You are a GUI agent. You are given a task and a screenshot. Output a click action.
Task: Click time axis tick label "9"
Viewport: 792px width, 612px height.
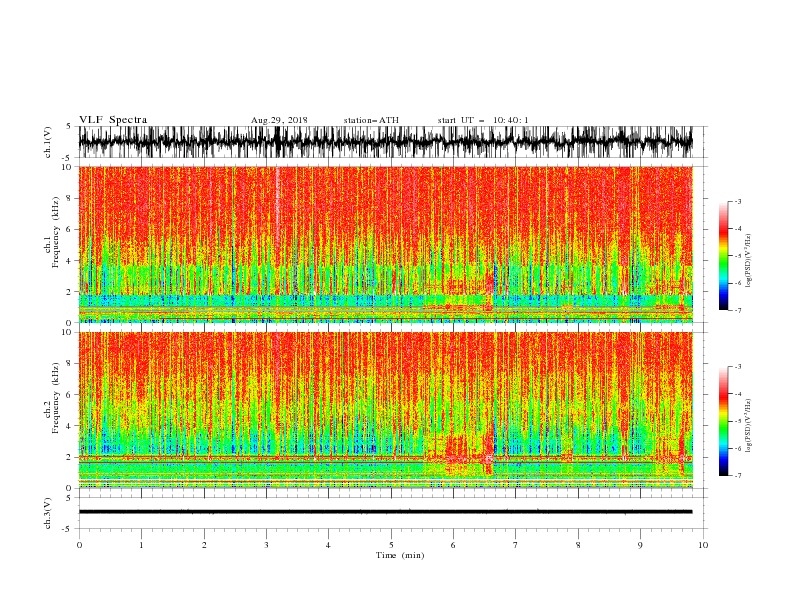[x=640, y=545]
